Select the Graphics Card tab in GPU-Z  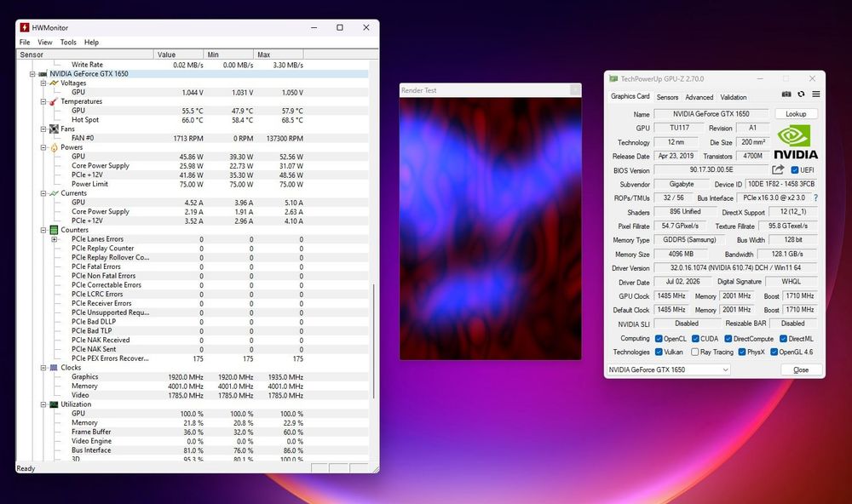tap(630, 96)
